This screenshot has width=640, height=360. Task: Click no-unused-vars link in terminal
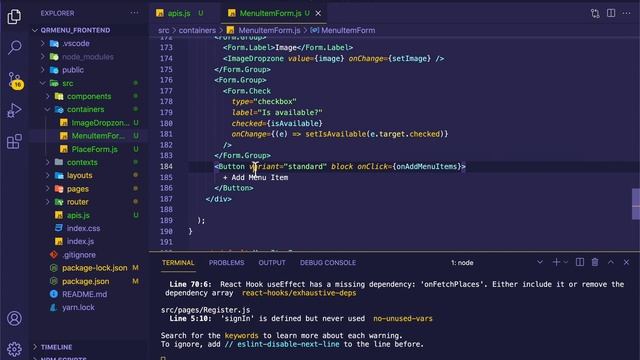coord(402,319)
